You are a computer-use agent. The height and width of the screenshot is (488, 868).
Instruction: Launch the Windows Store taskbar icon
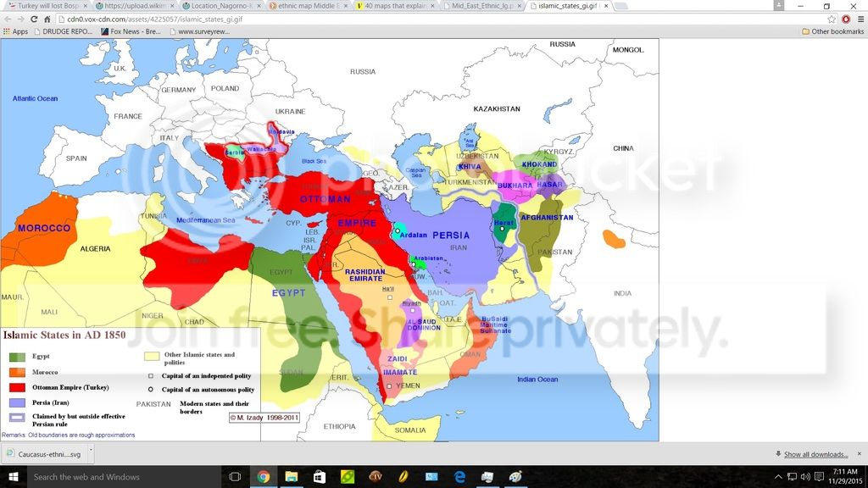tap(320, 476)
